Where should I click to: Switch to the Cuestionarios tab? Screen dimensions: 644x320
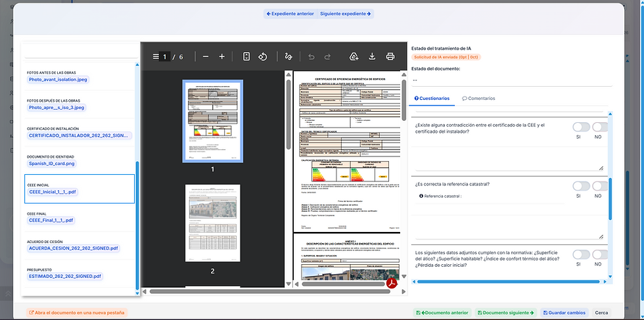(x=432, y=99)
